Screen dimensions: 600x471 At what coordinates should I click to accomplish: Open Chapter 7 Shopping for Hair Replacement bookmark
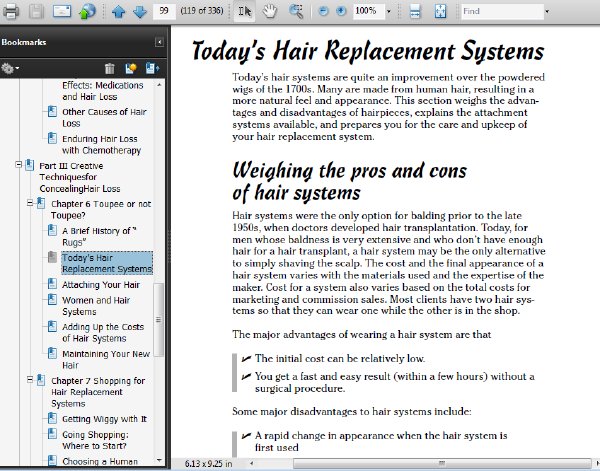coord(98,392)
